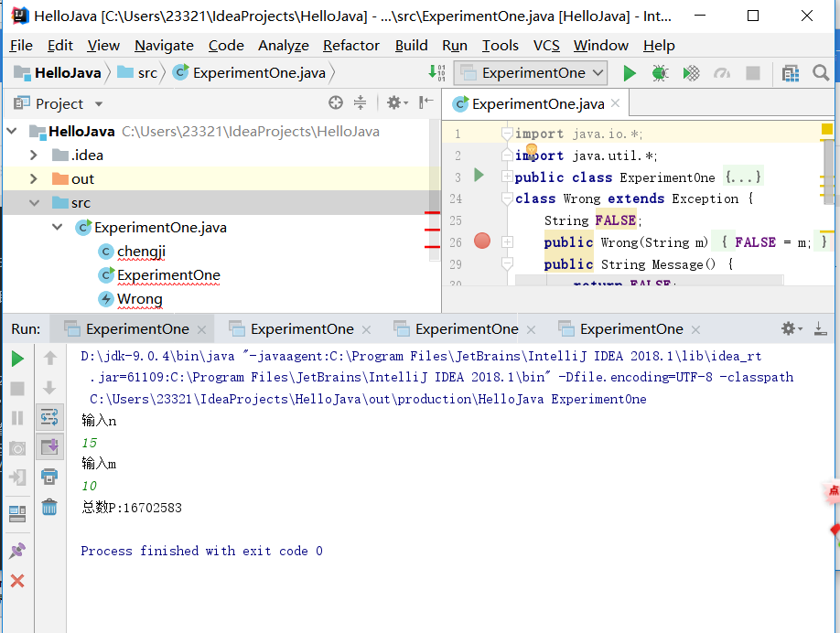The image size is (840, 633).
Task: Click the lightbulb intention icon in the editor
Action: point(532,149)
